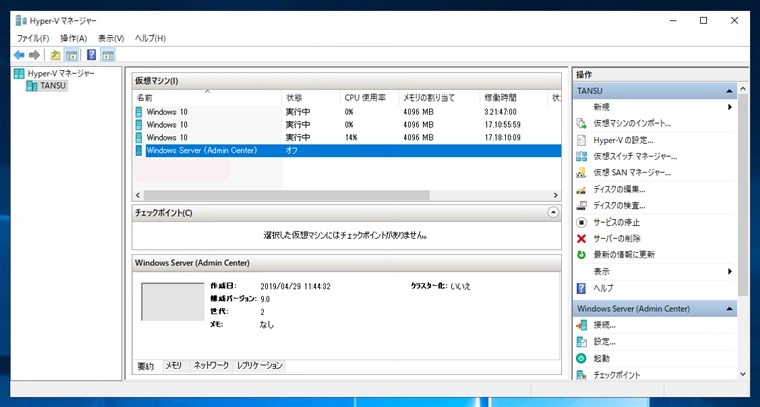
Task: Switch to the レプリケーション tab
Action: coord(259,366)
